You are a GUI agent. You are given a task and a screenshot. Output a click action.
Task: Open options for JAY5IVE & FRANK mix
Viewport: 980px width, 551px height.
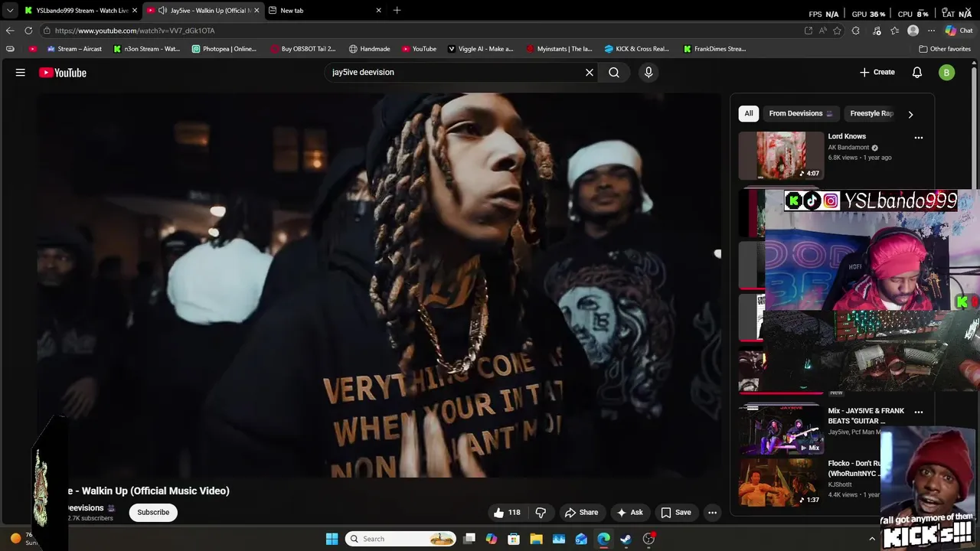point(919,412)
